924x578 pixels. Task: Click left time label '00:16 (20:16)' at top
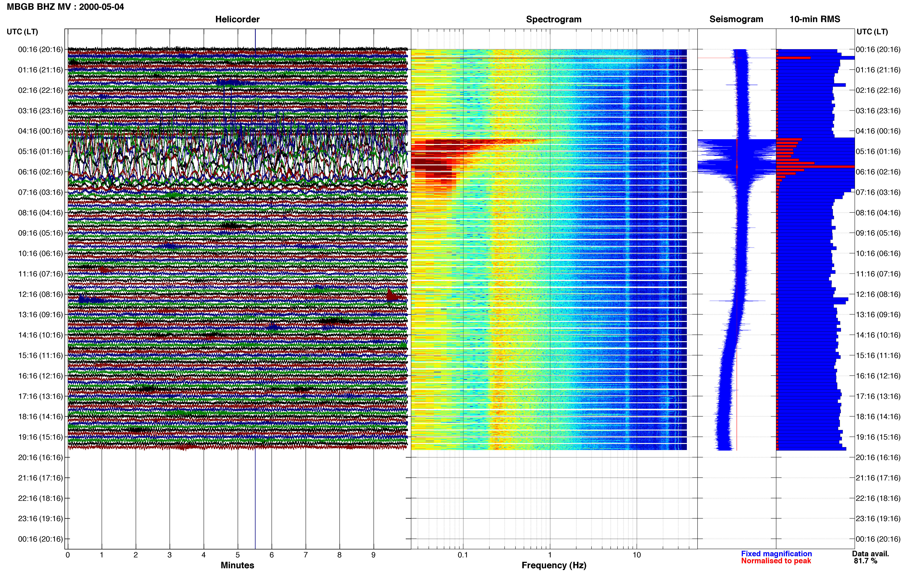pyautogui.click(x=40, y=49)
